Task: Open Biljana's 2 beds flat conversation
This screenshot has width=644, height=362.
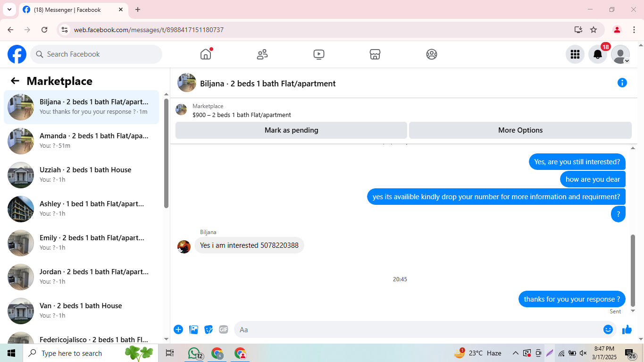Action: (x=81, y=107)
